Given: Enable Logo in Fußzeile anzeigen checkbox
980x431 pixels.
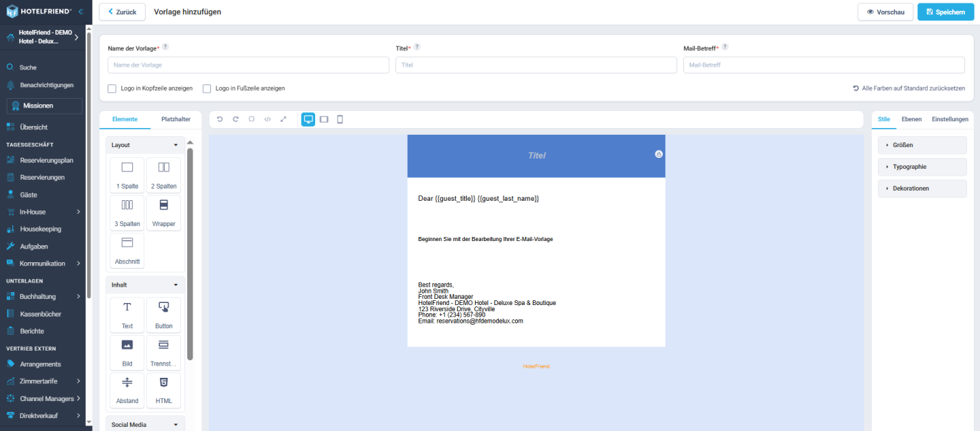Looking at the screenshot, I should (207, 89).
